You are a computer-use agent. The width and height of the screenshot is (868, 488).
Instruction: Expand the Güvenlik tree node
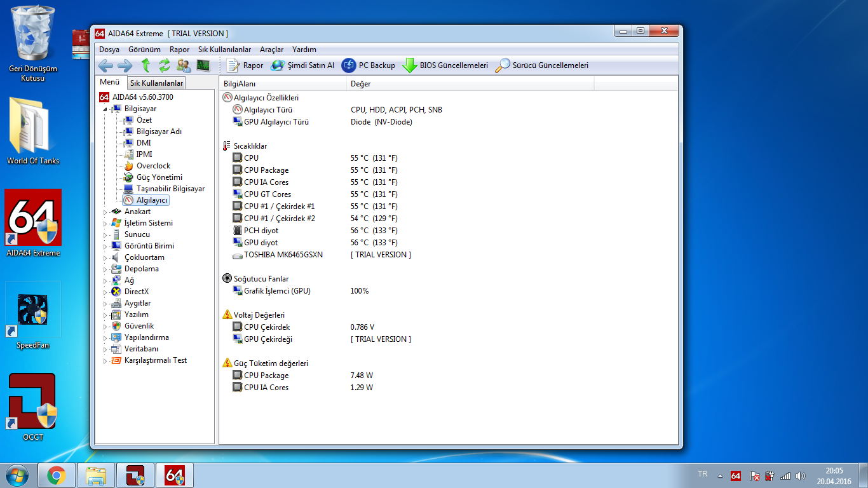tap(105, 326)
